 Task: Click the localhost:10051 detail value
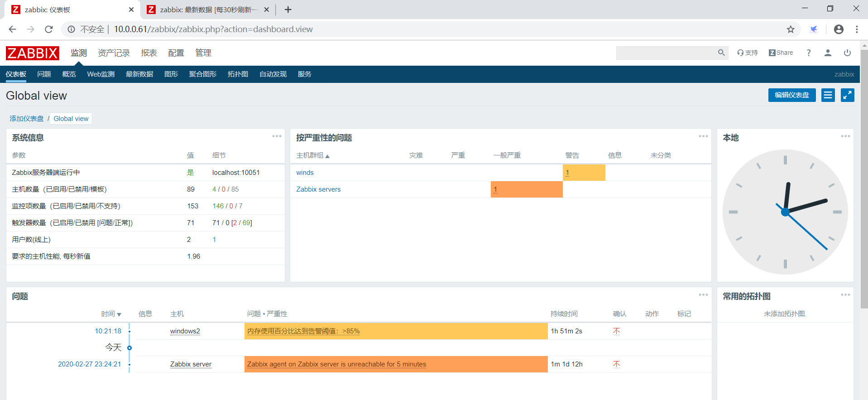pos(236,173)
